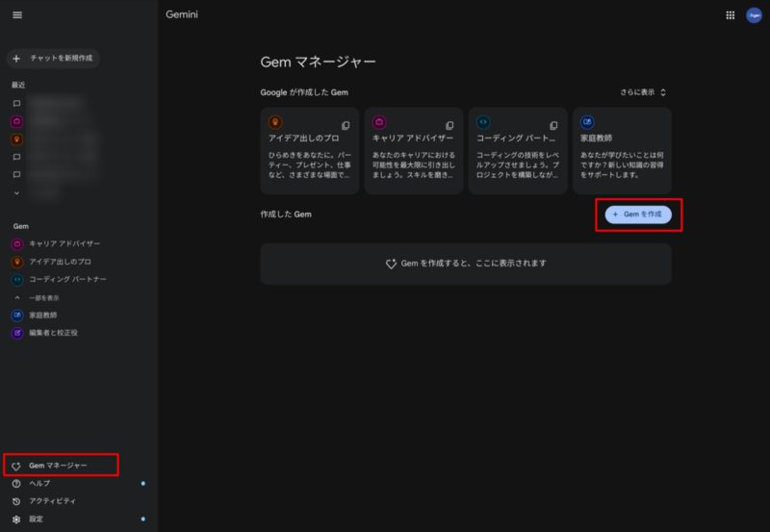770x532 pixels.
Task: Open the first recent chat bubble icon
Action: pos(16,104)
